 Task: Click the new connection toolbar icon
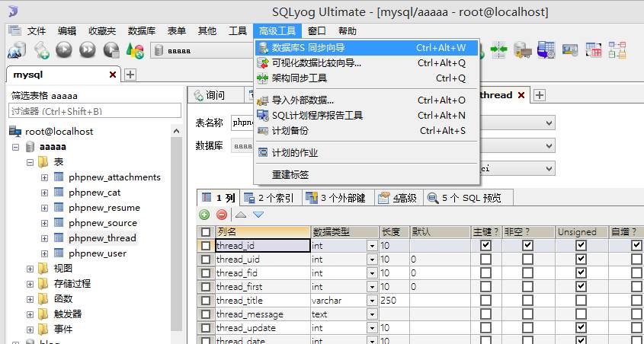coord(17,50)
